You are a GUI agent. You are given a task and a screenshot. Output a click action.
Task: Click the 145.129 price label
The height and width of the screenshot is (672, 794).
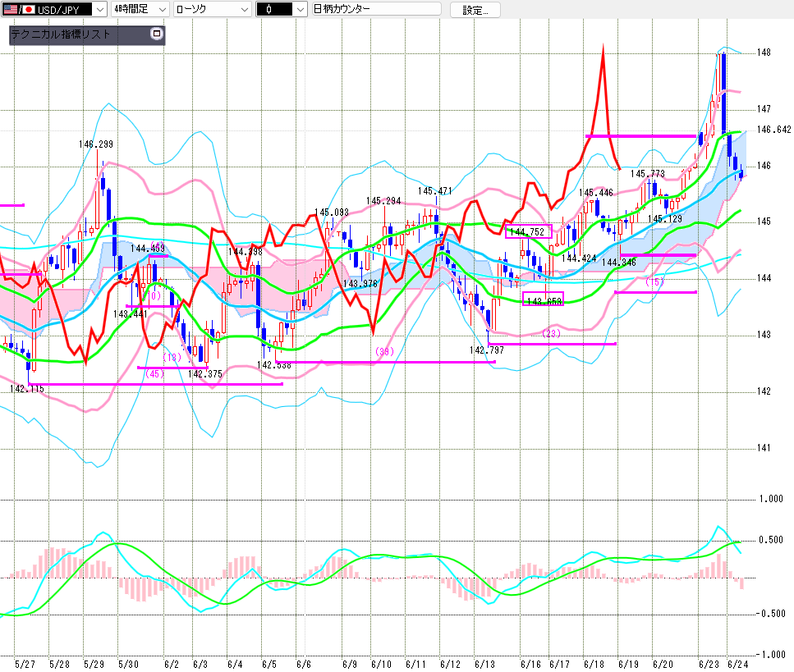(665, 218)
